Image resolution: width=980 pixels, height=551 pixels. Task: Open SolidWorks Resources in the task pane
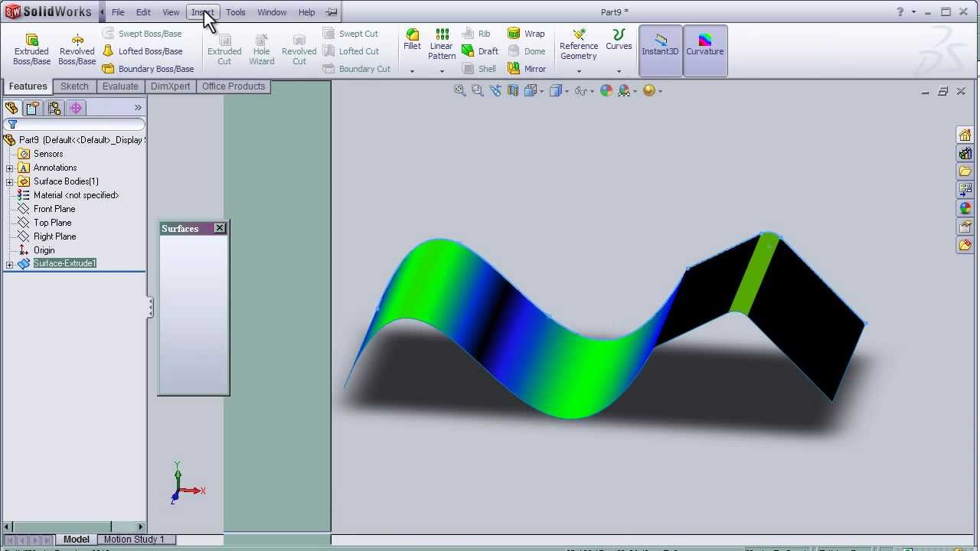pos(965,135)
